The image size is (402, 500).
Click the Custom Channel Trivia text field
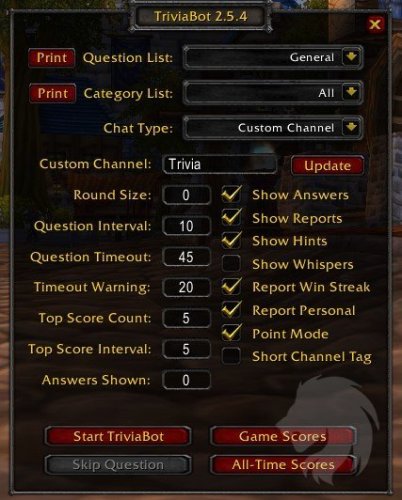[220, 164]
